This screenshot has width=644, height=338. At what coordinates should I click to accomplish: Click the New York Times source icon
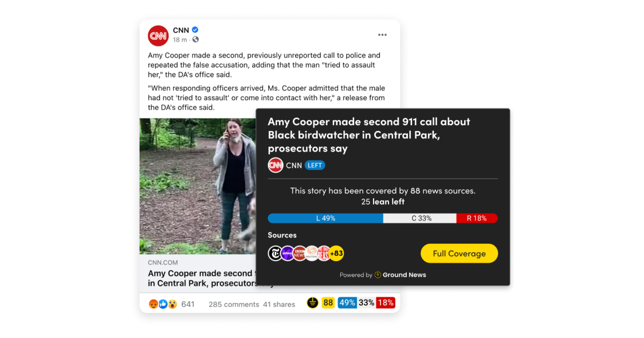(275, 254)
